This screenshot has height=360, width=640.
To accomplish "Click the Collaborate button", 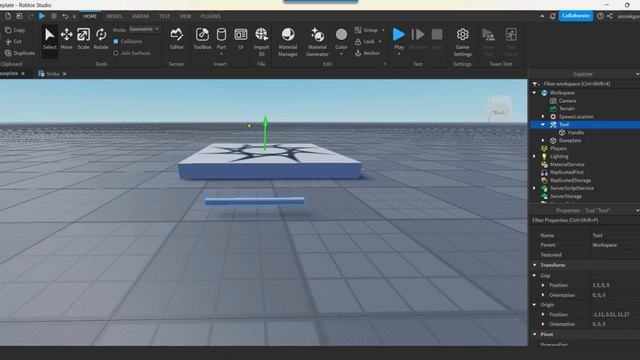I will [576, 16].
